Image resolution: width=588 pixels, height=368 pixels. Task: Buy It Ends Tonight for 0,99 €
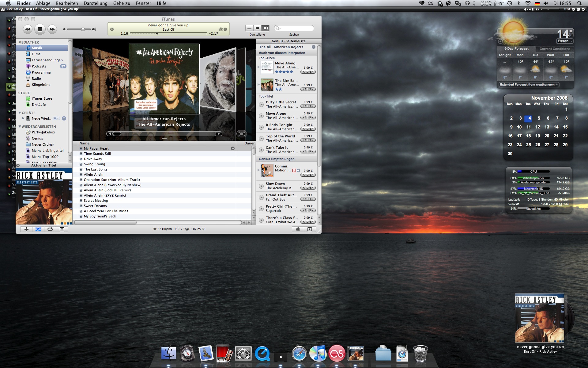(x=308, y=129)
